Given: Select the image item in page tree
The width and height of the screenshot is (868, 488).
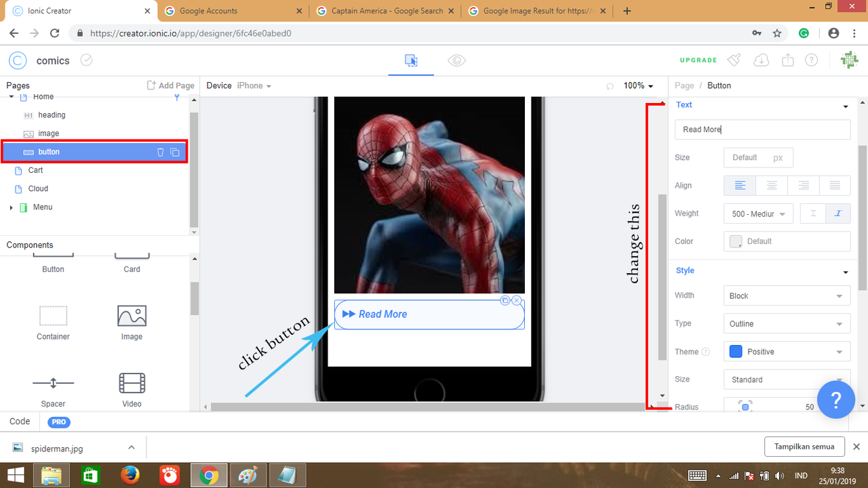Looking at the screenshot, I should (49, 134).
